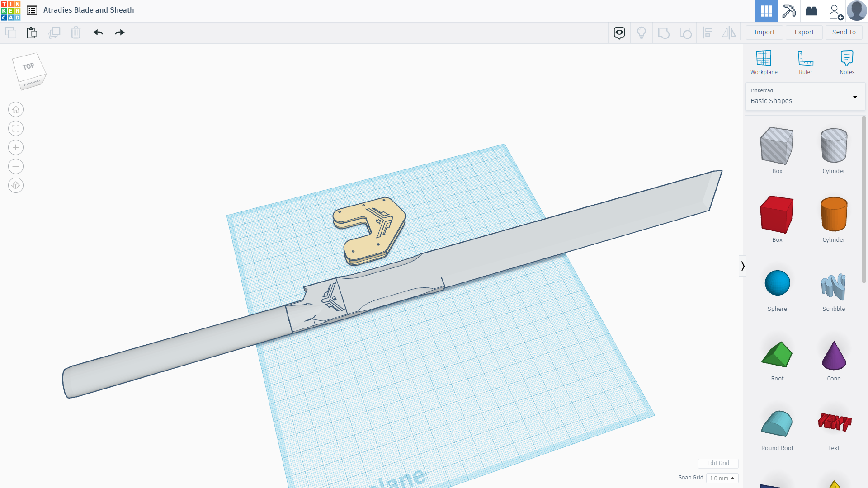This screenshot has width=868, height=488.
Task: Collapse the shapes panel with chevron
Action: (x=742, y=266)
